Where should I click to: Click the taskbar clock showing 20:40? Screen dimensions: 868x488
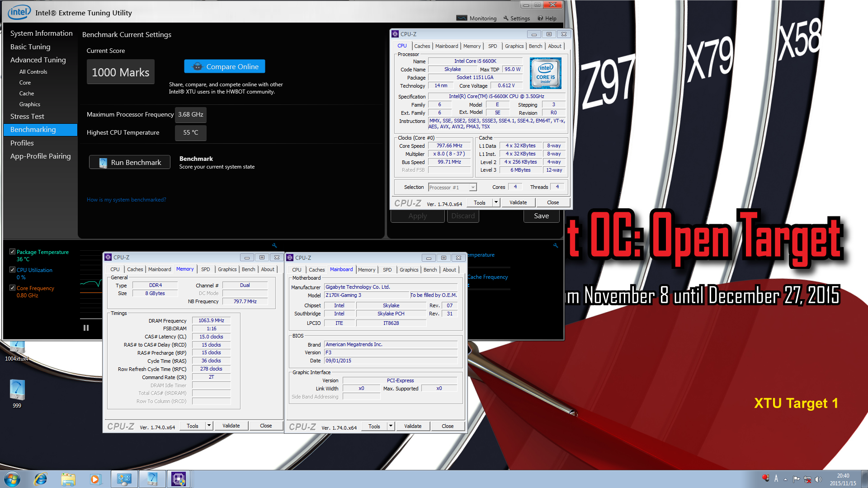point(843,479)
